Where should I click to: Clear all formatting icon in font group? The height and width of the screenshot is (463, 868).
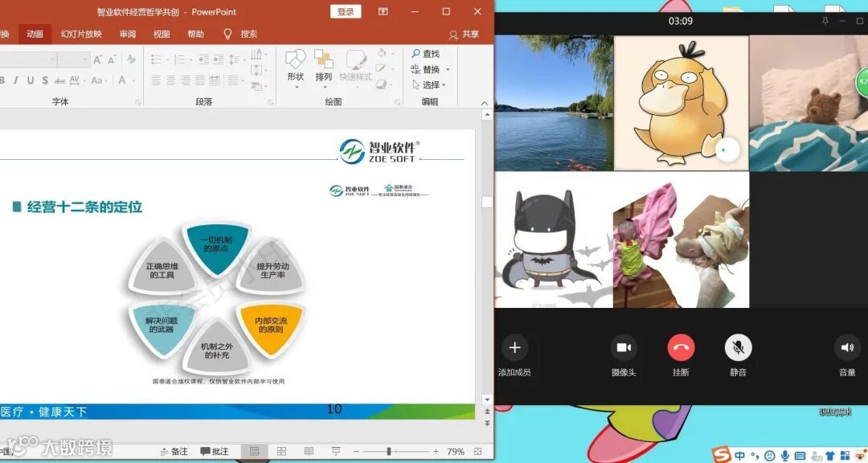(131, 59)
